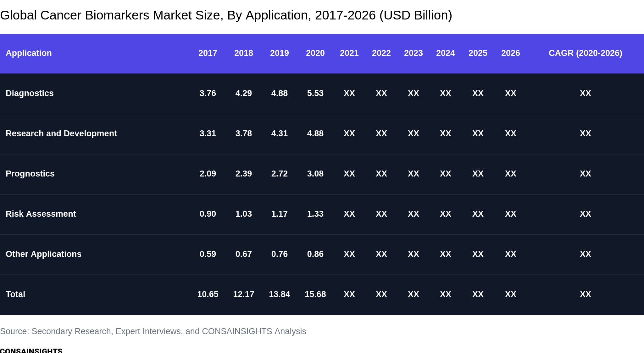Image resolution: width=644 pixels, height=353 pixels.
Task: Click the Total row label
Action: tap(15, 294)
